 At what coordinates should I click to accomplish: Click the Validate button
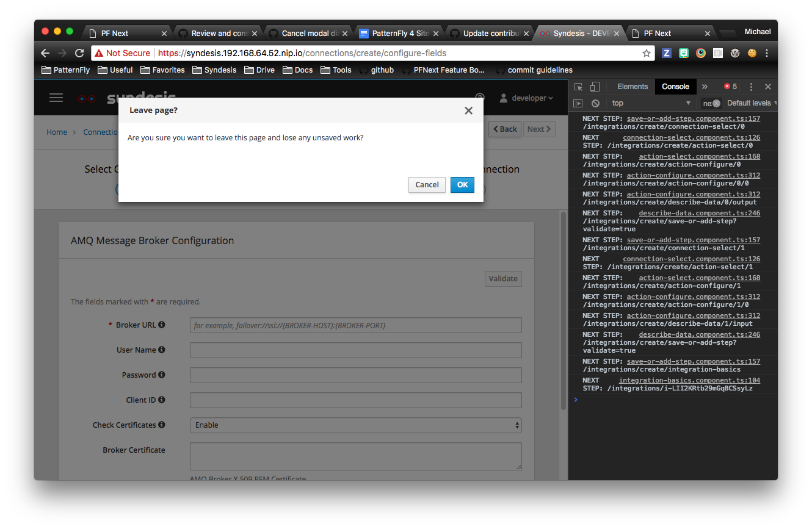pos(503,278)
